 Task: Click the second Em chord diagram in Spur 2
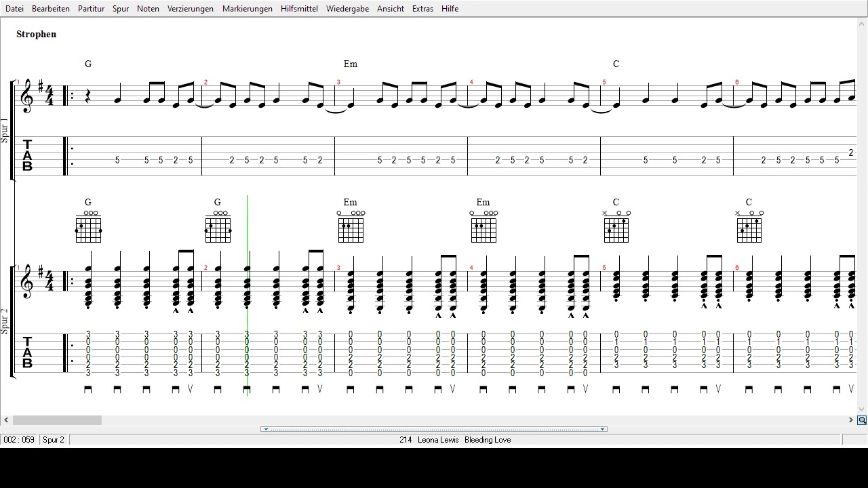[x=483, y=227]
